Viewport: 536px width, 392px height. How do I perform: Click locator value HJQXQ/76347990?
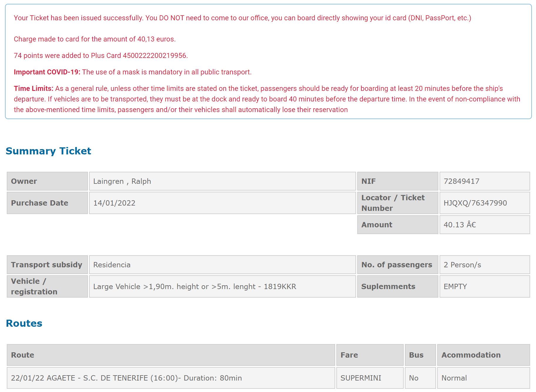pos(475,203)
